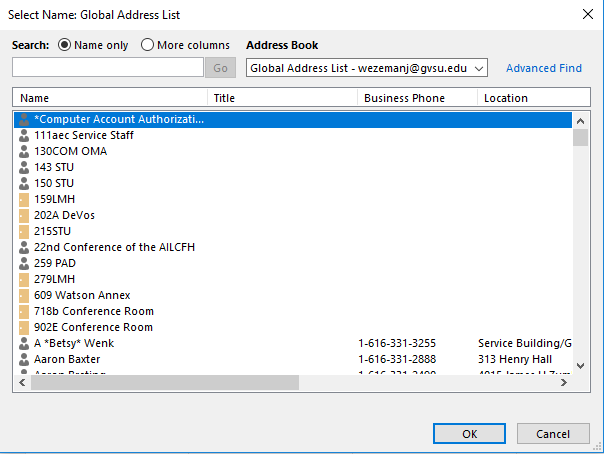Click the room icon beside 159LMH

24,199
